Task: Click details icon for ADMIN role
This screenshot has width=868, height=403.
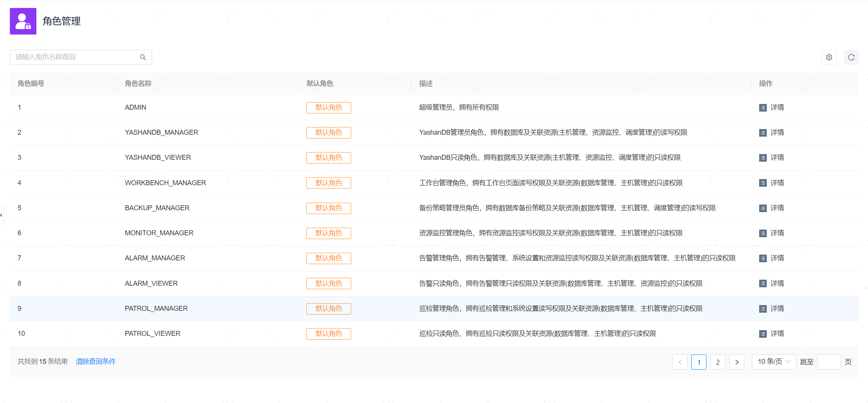Action: click(x=763, y=108)
